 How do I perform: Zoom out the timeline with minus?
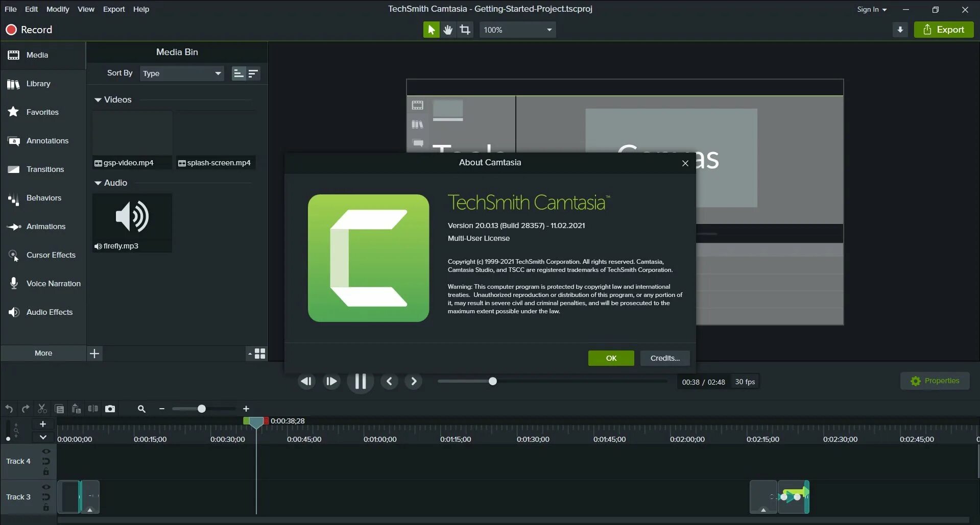pyautogui.click(x=162, y=409)
